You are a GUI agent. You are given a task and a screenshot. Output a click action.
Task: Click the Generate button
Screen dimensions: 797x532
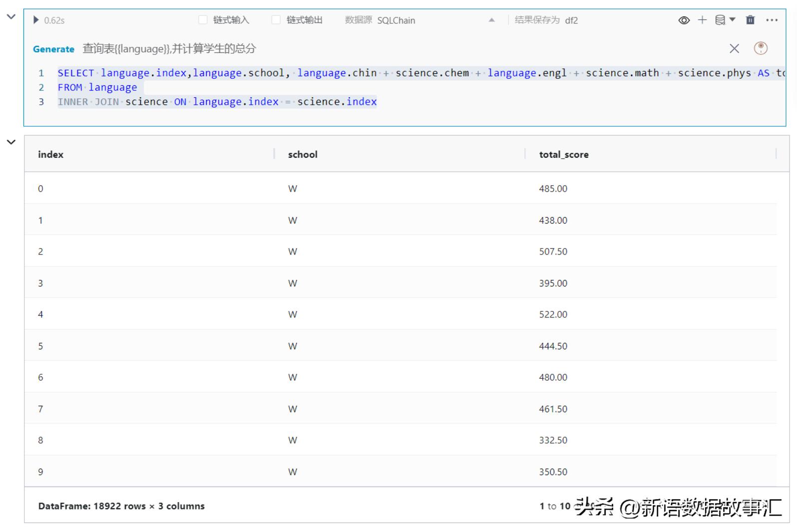(x=53, y=49)
